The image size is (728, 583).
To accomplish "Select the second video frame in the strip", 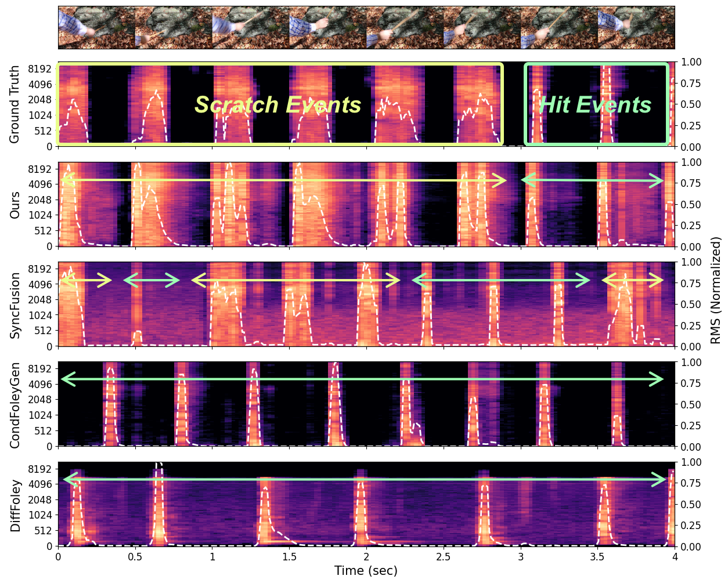I will click(174, 27).
